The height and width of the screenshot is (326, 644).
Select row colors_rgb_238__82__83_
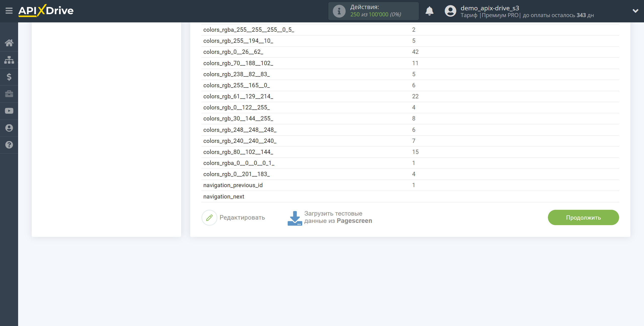pyautogui.click(x=410, y=74)
